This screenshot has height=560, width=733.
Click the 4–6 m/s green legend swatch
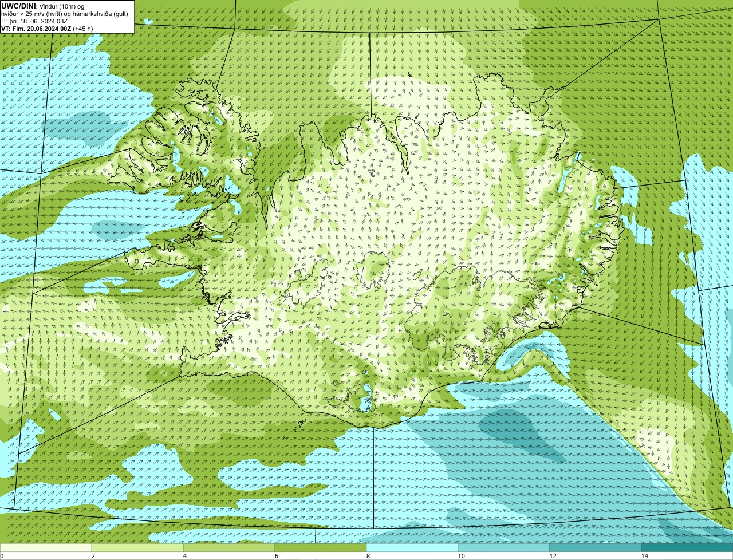(x=229, y=547)
